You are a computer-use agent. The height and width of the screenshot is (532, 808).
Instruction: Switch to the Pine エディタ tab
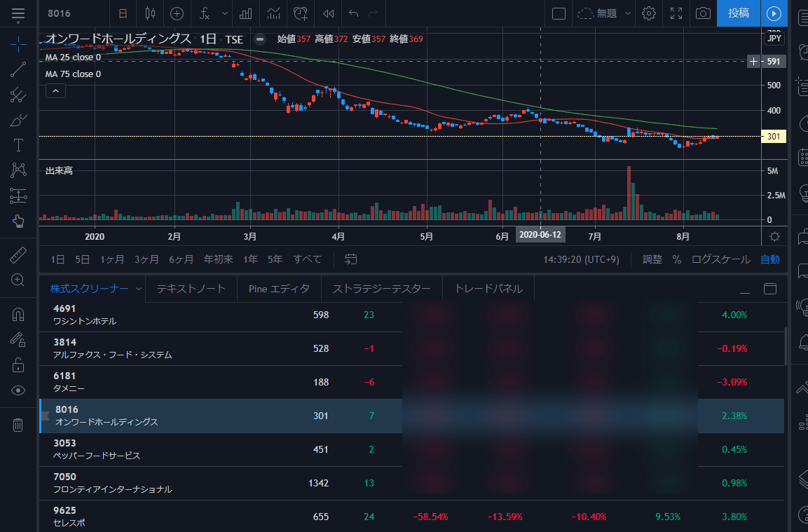279,288
